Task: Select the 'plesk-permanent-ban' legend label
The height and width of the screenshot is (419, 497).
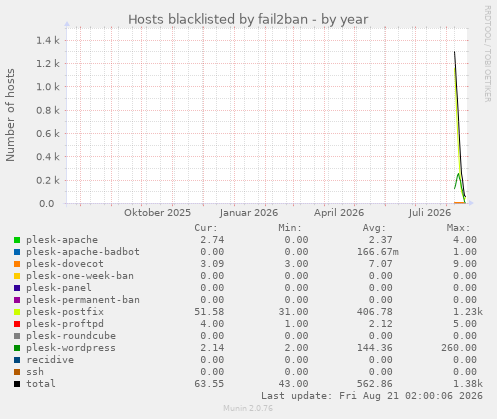Action: pos(83,300)
